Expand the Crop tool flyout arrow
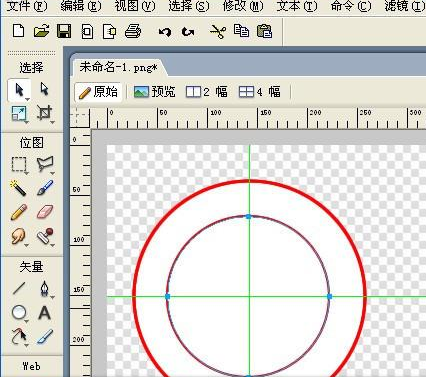Image resolution: width=426 pixels, height=385 pixels. (52, 122)
